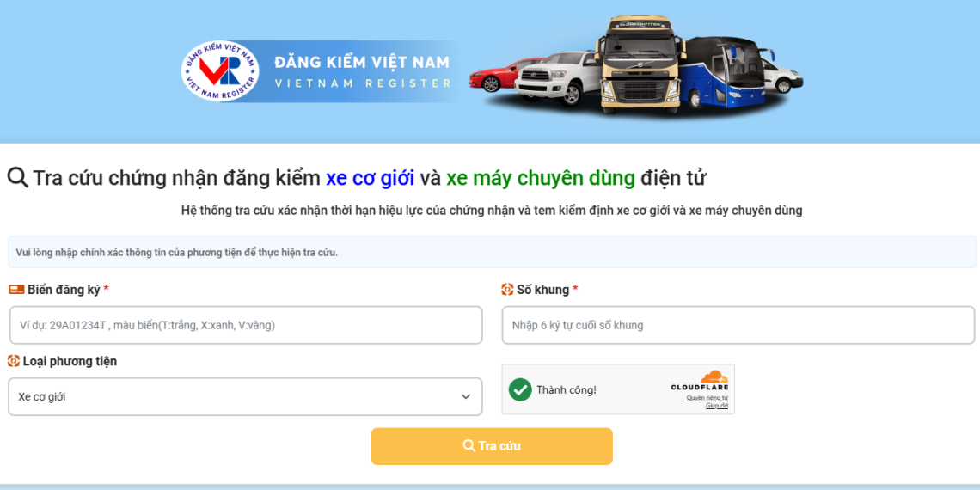The width and height of the screenshot is (980, 490).
Task: Click the blue bus image in banner
Action: tap(725, 74)
